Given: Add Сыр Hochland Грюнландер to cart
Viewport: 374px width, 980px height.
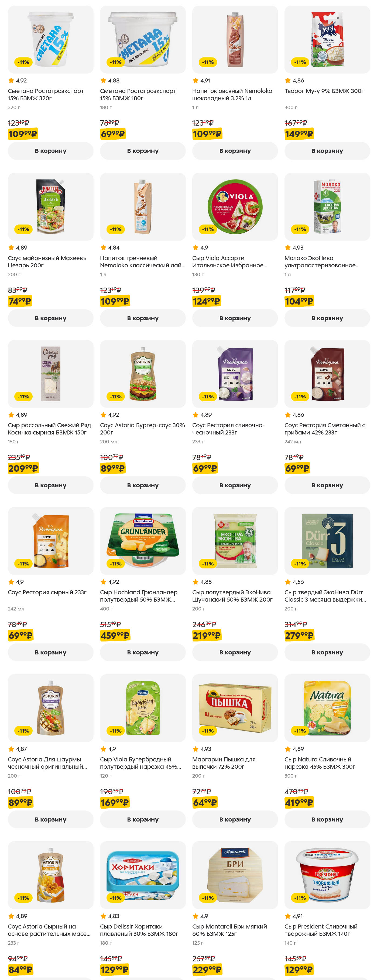Looking at the screenshot, I should pyautogui.click(x=143, y=652).
